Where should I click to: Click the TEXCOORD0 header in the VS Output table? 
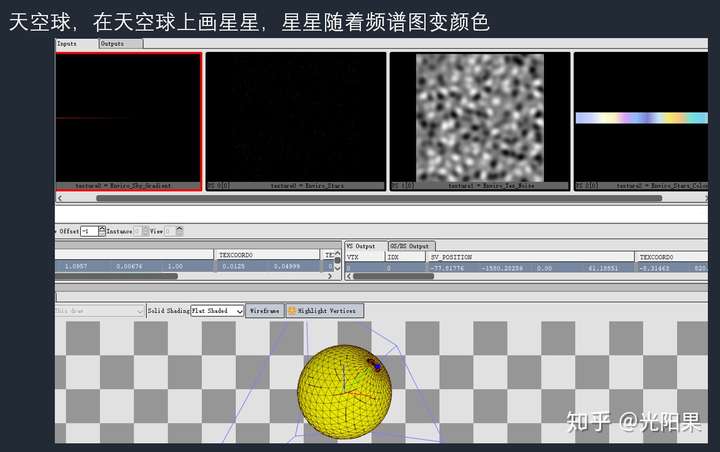[x=671, y=257]
